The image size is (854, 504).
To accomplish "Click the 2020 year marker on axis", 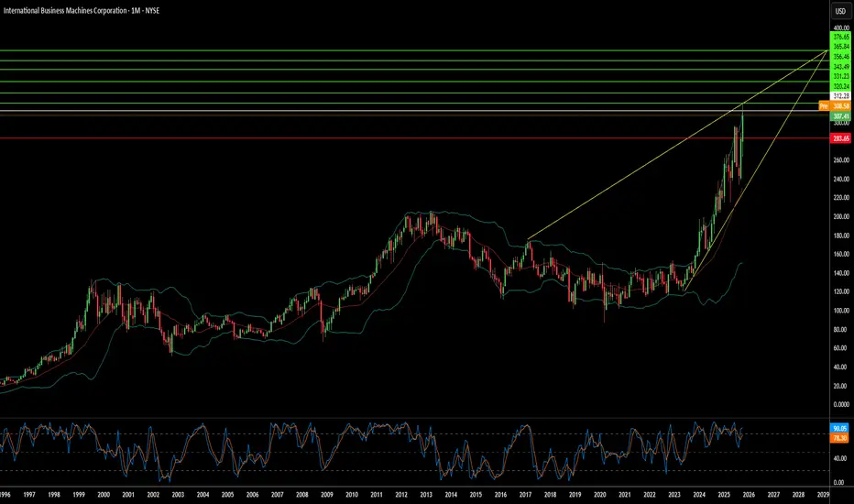I will click(x=599, y=494).
